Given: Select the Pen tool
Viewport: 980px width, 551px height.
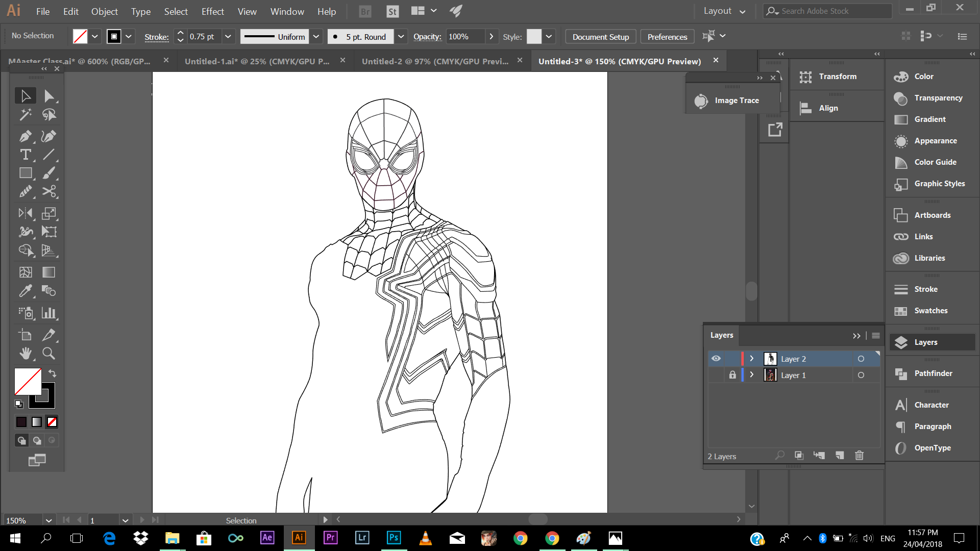Looking at the screenshot, I should tap(26, 136).
